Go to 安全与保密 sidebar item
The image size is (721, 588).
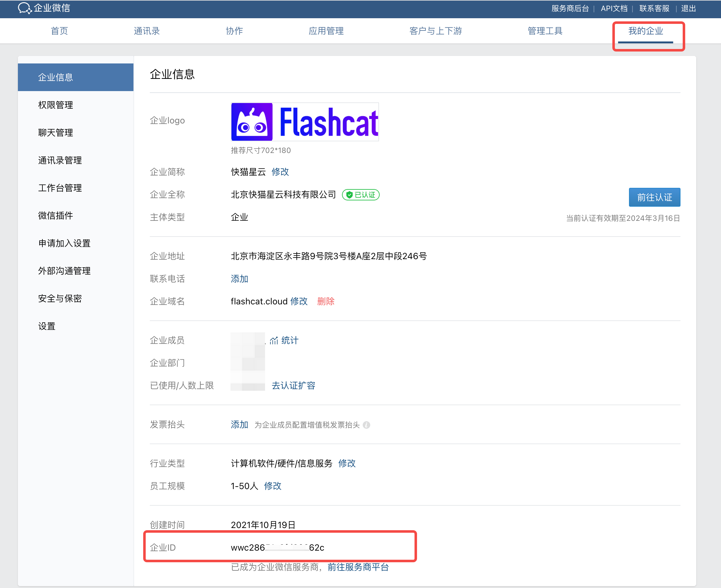pos(60,298)
